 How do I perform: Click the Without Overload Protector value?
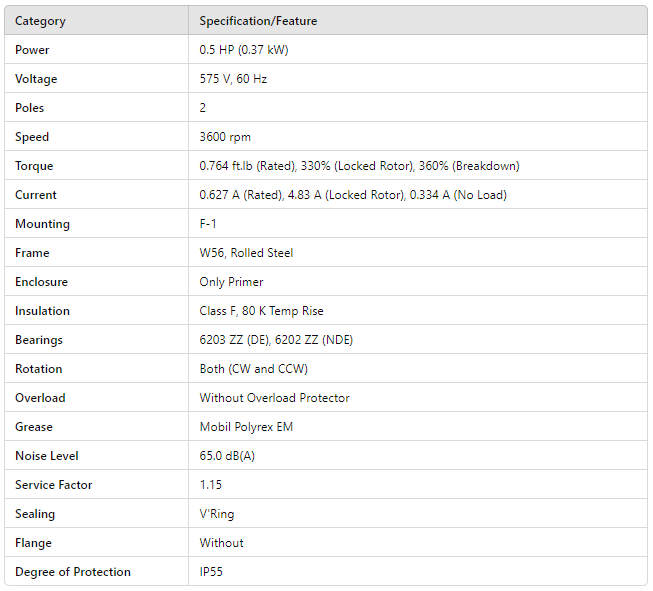274,398
